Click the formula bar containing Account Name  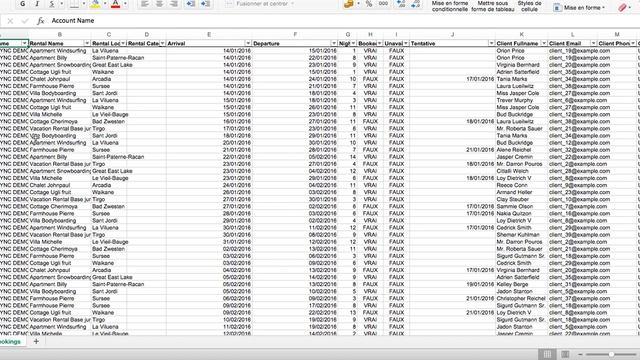pyautogui.click(x=343, y=21)
